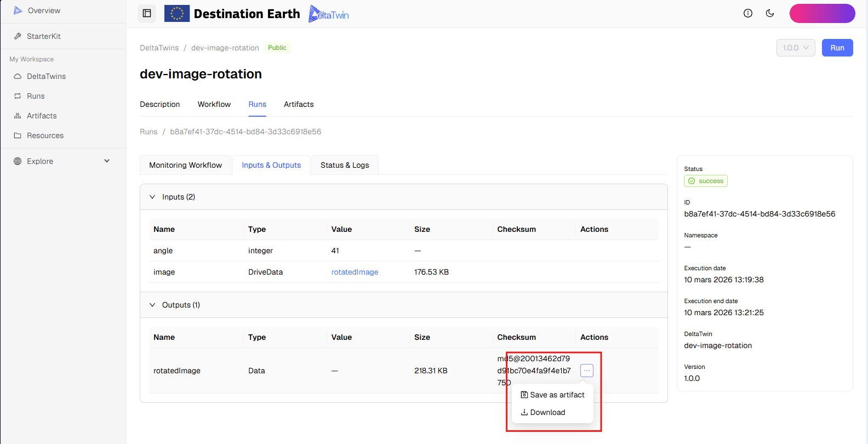Viewport: 868px width, 444px height.
Task: Switch to the Status & Logs tab
Action: coord(345,165)
